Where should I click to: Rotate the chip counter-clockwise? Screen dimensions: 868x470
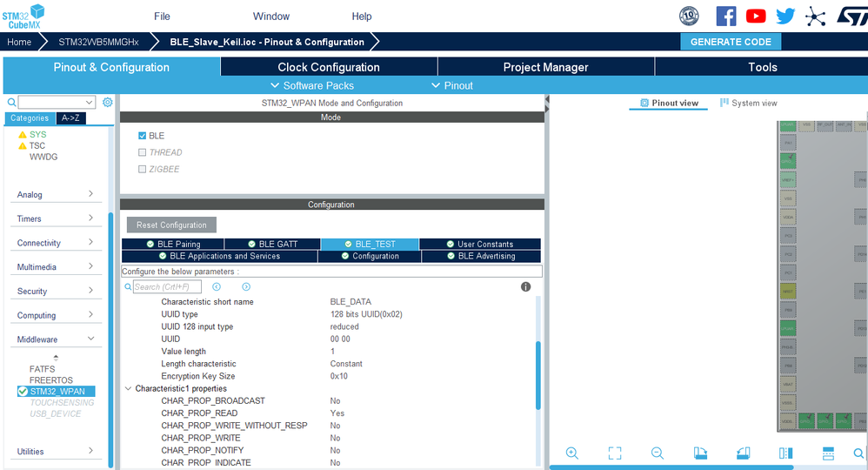coord(743,453)
